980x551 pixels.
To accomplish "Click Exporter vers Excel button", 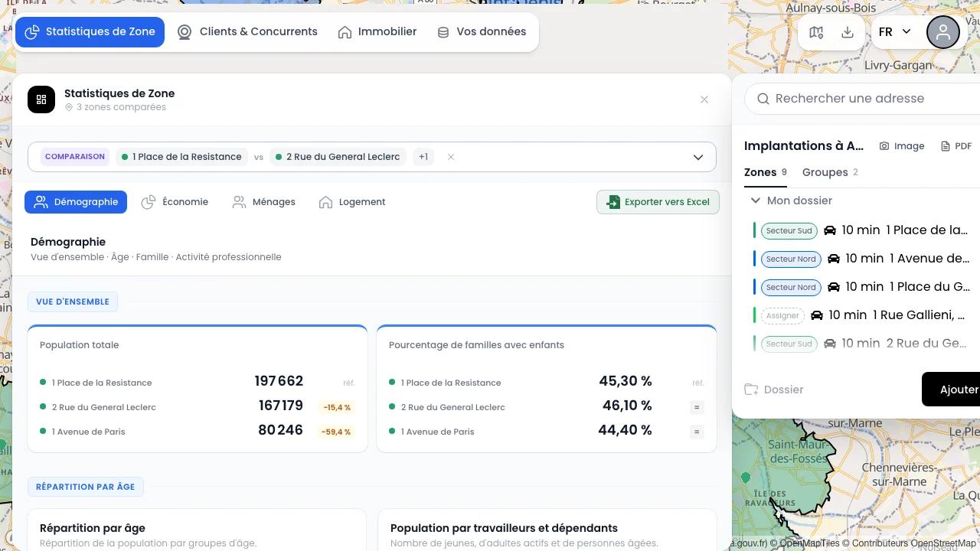I will (658, 202).
